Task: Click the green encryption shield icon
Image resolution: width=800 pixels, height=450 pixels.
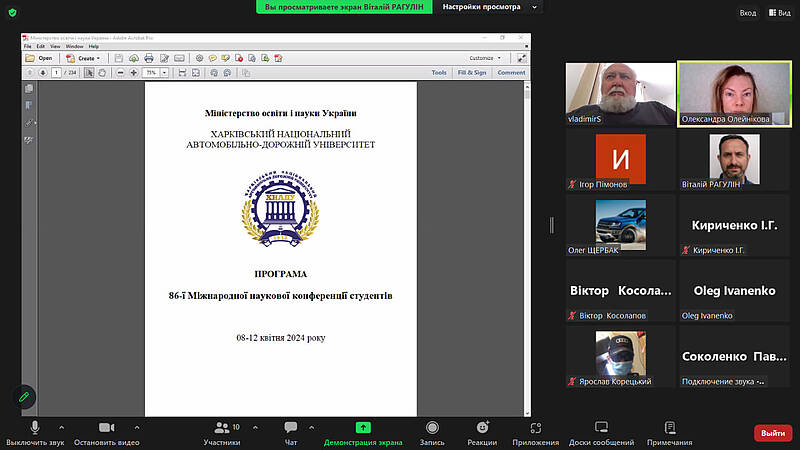Action: coord(13,13)
